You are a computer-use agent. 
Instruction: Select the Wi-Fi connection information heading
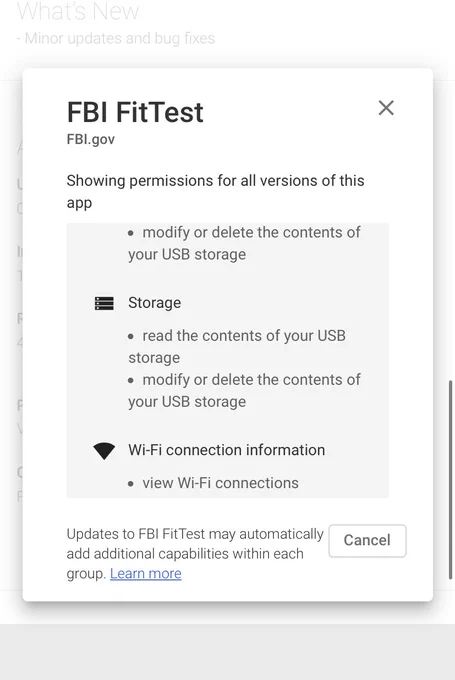(x=226, y=450)
